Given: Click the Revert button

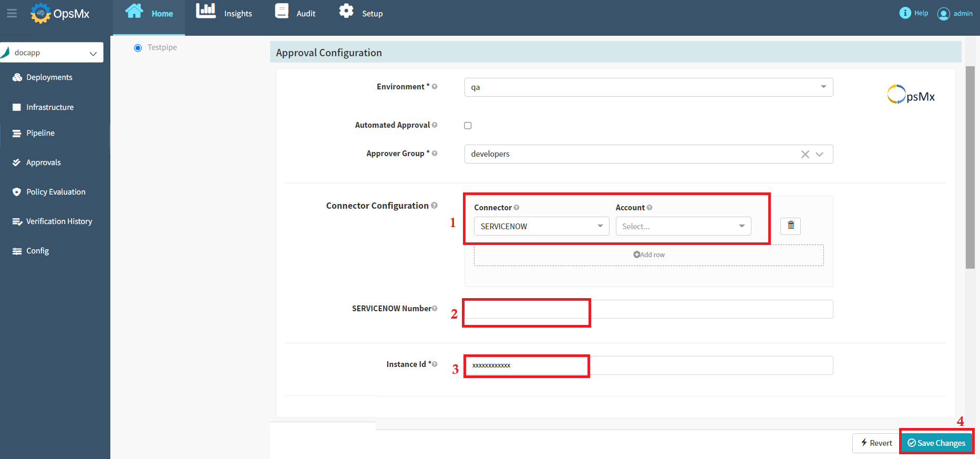Looking at the screenshot, I should pos(876,443).
